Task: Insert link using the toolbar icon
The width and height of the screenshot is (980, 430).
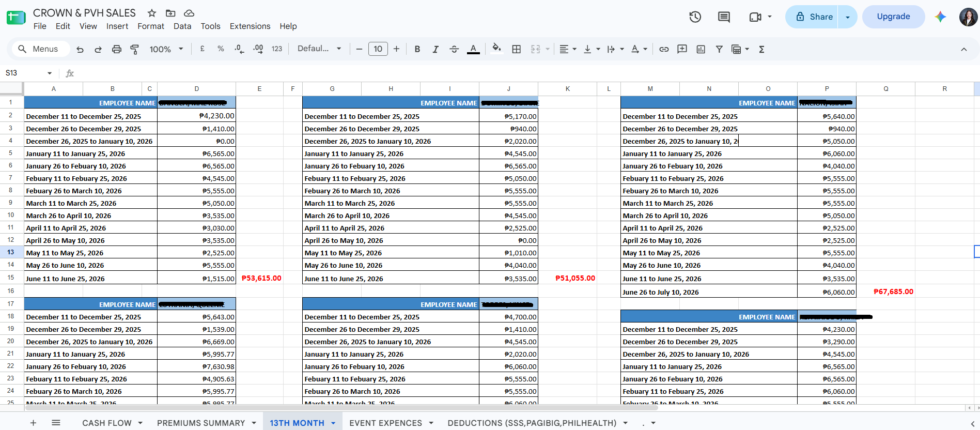Action: [664, 49]
